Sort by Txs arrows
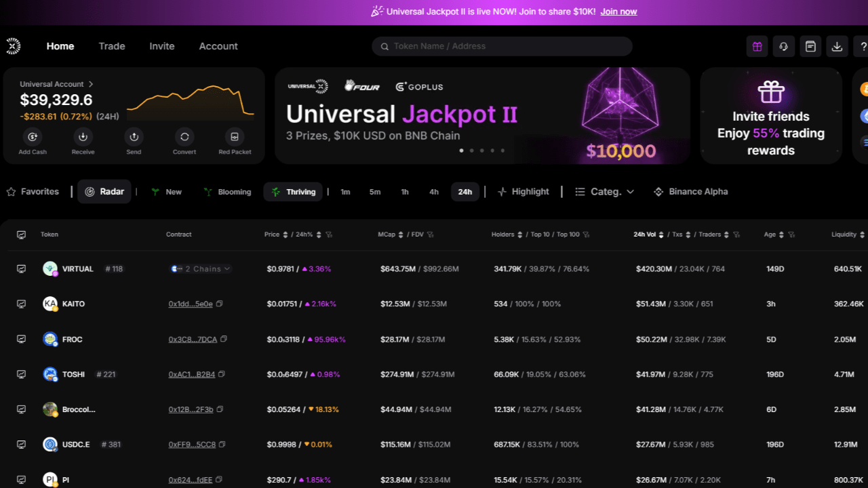Viewport: 868px width, 488px height. coord(688,235)
